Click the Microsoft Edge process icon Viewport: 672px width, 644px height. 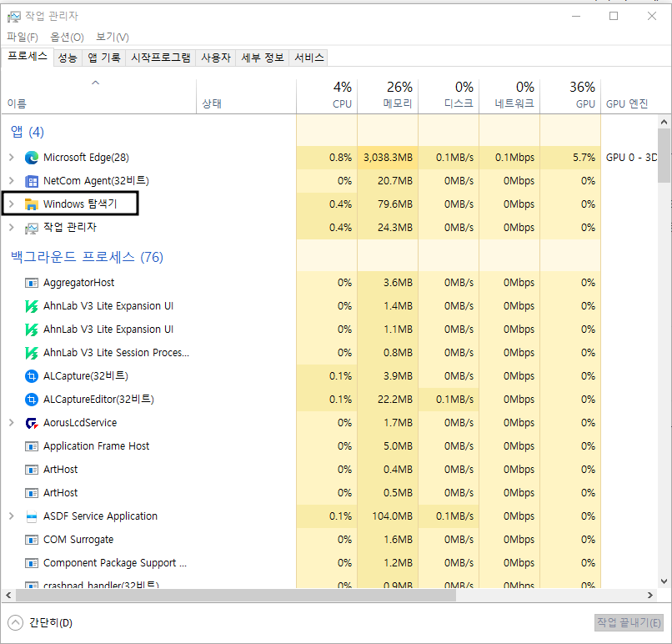(32, 158)
